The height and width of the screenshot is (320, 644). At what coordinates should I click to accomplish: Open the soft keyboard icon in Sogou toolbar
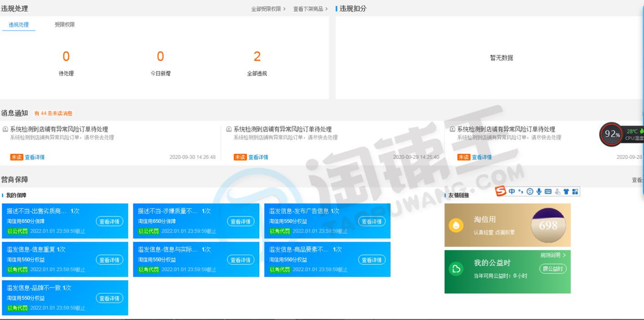(548, 191)
